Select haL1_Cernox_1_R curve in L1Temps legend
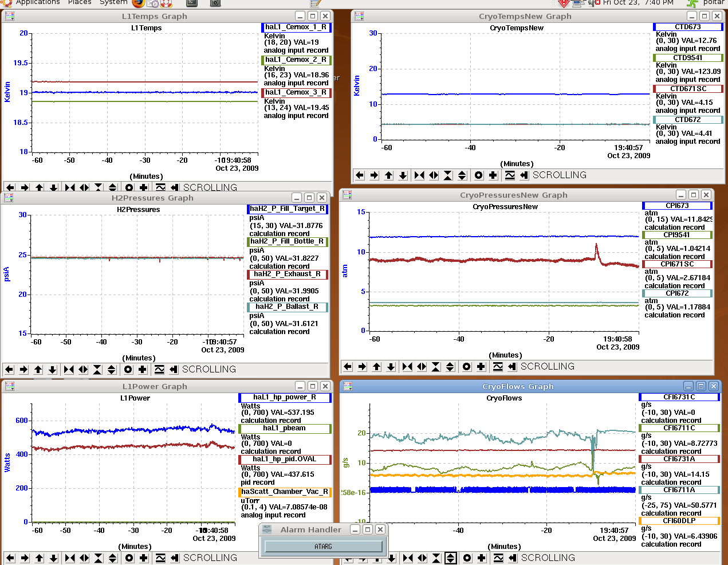Image resolution: width=728 pixels, height=565 pixels. (296, 27)
